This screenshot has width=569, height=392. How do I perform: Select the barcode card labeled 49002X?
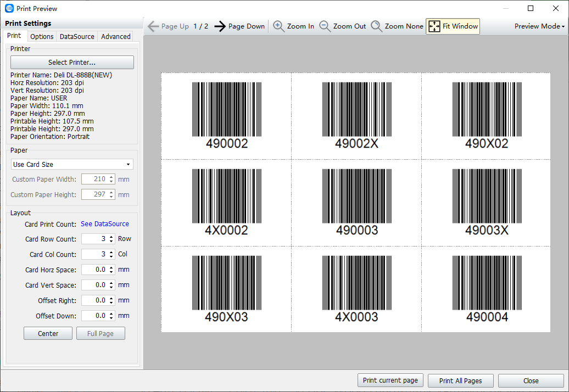[x=356, y=116]
